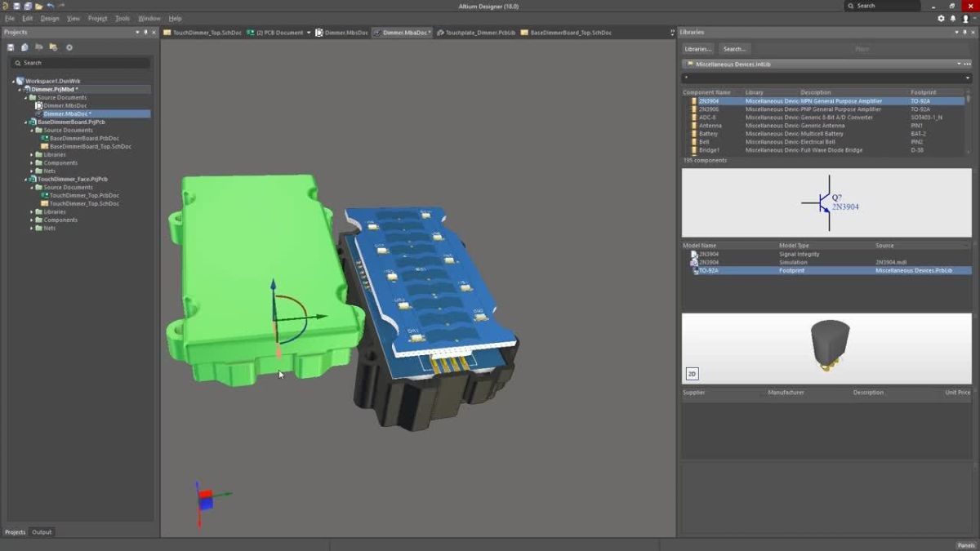This screenshot has height=551, width=980.
Task: Open the Miscellaneous Devices.IntLib library dropdown
Action: [957, 64]
